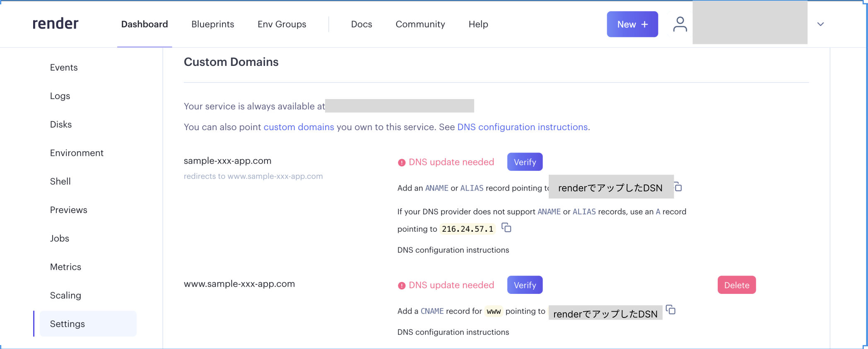Verify the sample-xxx-app.com domain
The width and height of the screenshot is (868, 349).
[525, 162]
